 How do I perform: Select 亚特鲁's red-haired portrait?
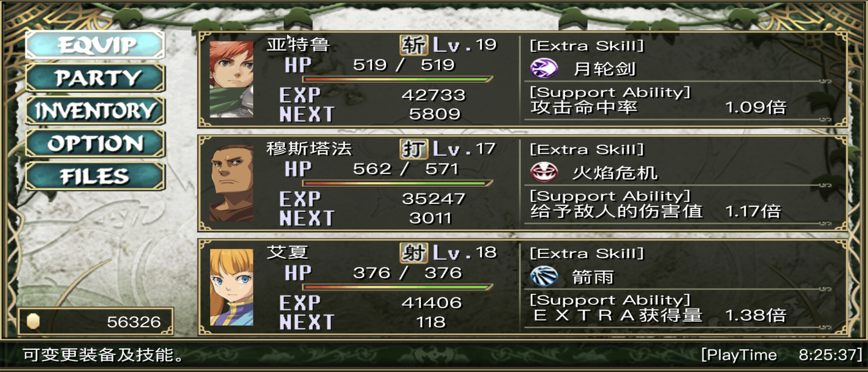231,80
